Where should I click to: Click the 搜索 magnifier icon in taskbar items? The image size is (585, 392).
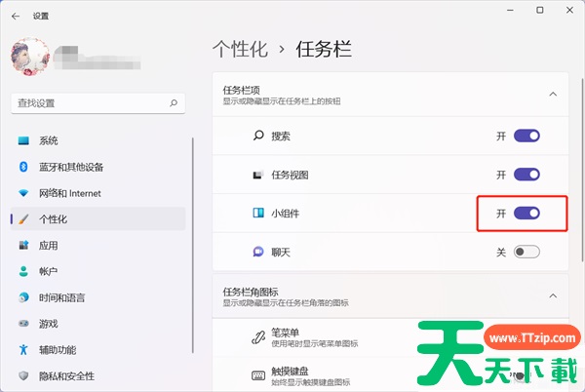258,136
